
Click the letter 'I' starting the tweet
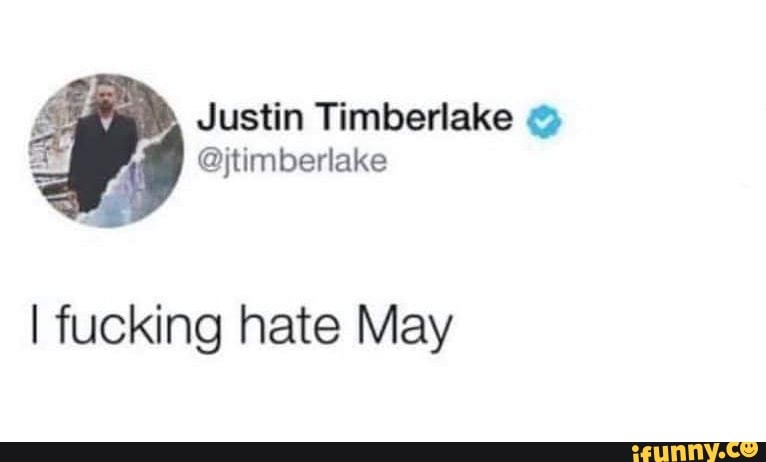click(x=34, y=324)
